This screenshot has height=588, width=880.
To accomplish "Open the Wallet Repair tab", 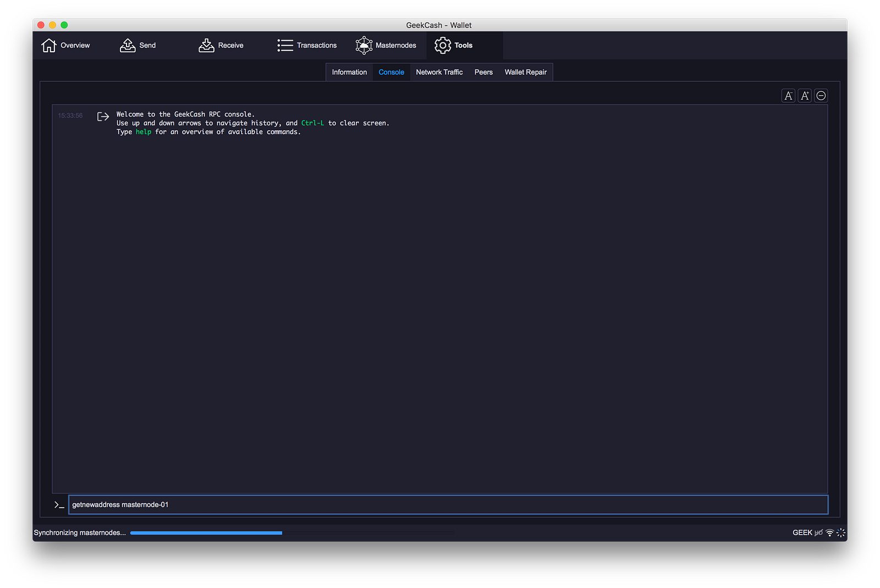I will coord(525,72).
